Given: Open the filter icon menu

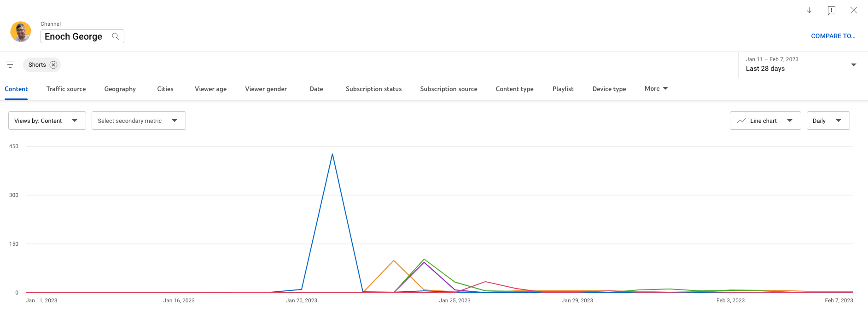Looking at the screenshot, I should (x=10, y=65).
